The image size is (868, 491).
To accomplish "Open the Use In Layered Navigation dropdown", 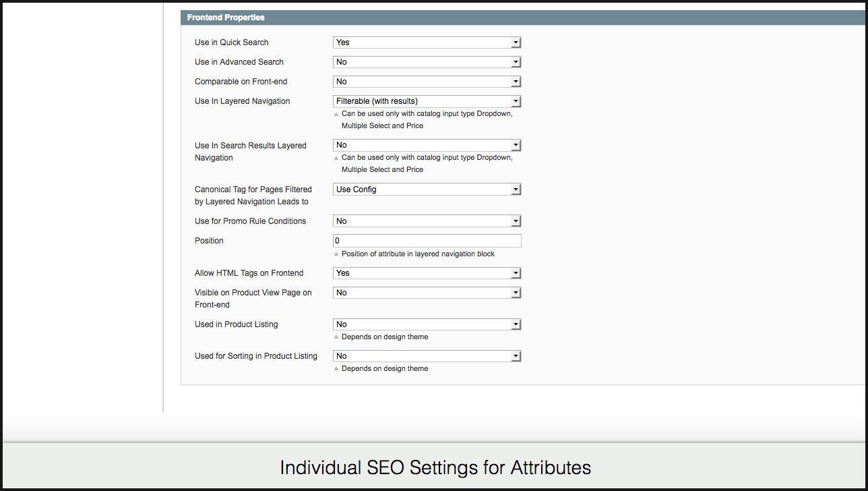I will point(427,101).
